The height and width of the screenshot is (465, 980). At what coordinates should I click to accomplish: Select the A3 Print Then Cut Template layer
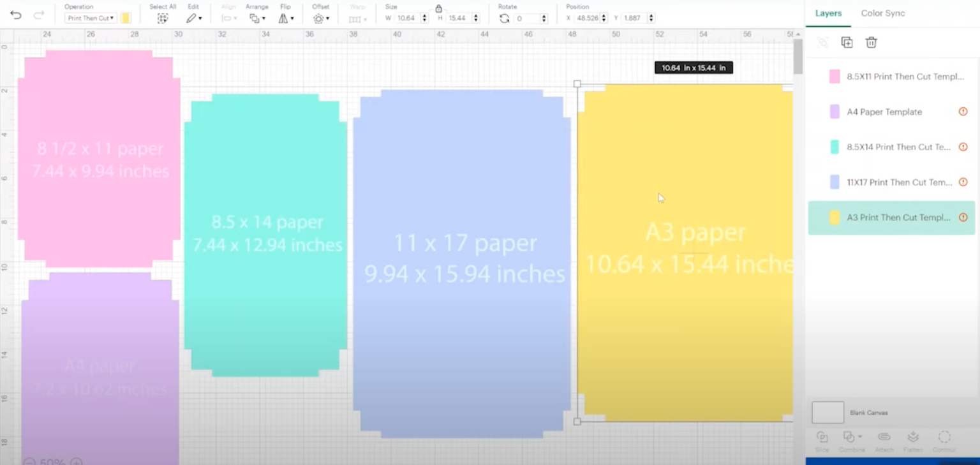click(893, 217)
